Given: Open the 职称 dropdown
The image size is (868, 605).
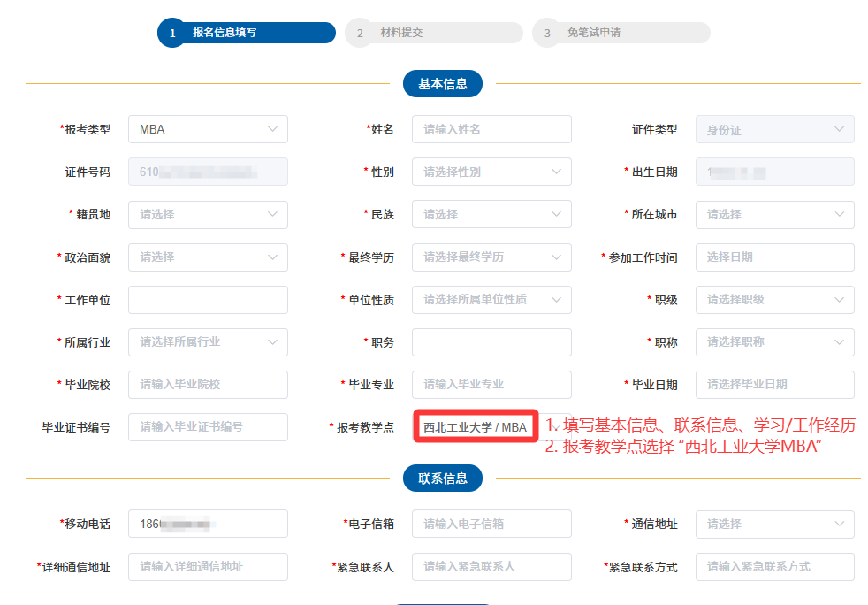Looking at the screenshot, I should tap(773, 341).
